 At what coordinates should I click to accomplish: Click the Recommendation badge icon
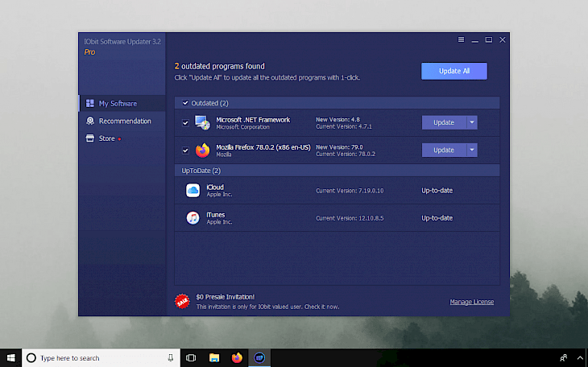pyautogui.click(x=90, y=121)
